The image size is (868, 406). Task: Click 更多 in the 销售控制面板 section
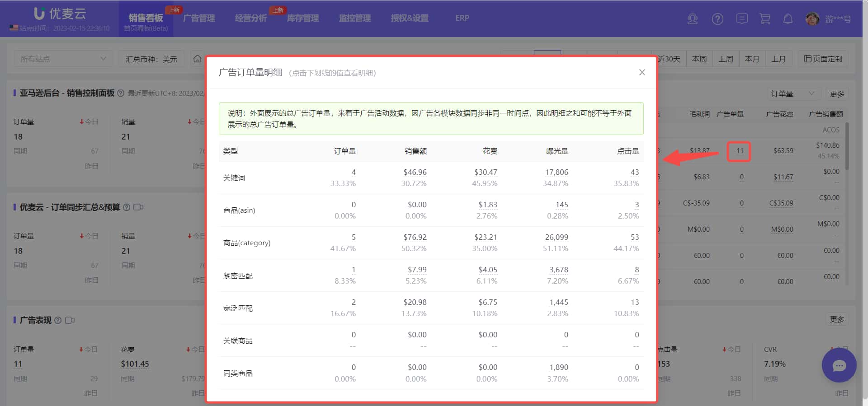pos(837,93)
